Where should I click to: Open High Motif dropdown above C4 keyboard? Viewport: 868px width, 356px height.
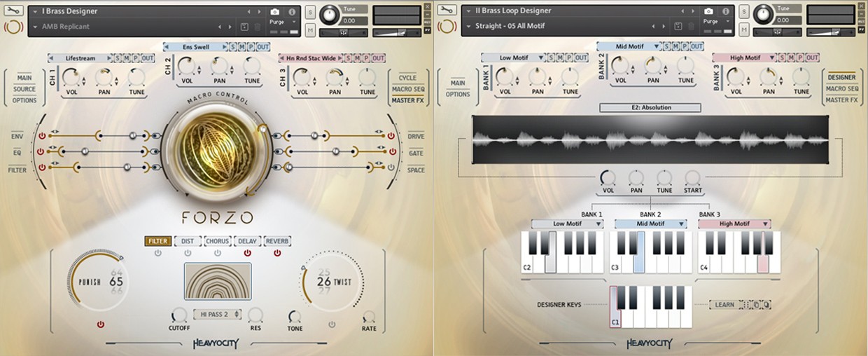point(734,224)
